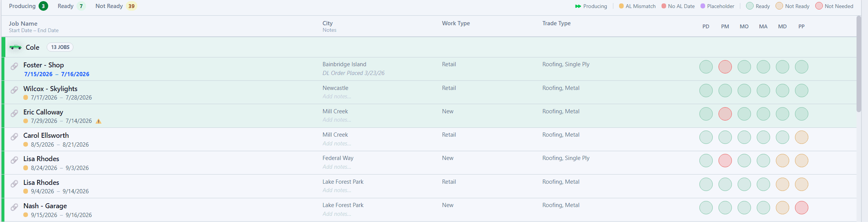This screenshot has height=222, width=868.
Task: Toggle the MA status circle for Wilcox - Skylights
Action: click(763, 91)
